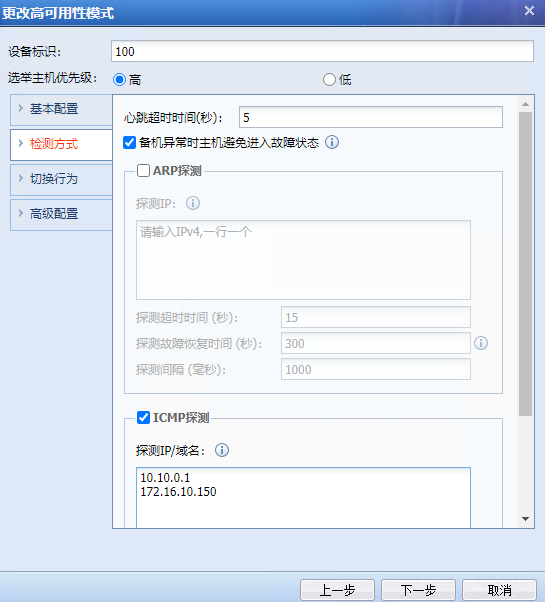Click the 探测故障恢复时间 field showing 300

[x=376, y=343]
